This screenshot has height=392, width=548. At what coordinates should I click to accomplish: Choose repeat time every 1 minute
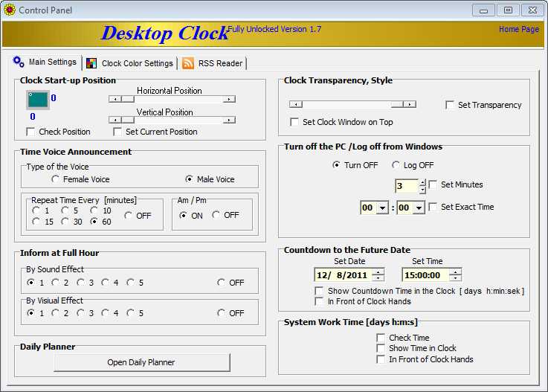pos(36,211)
